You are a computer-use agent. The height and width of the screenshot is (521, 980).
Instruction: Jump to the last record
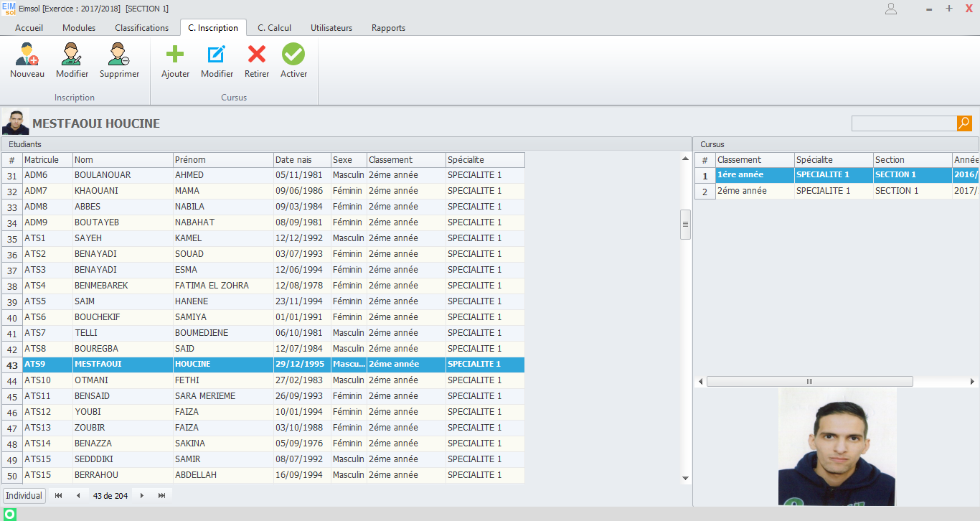click(x=161, y=496)
